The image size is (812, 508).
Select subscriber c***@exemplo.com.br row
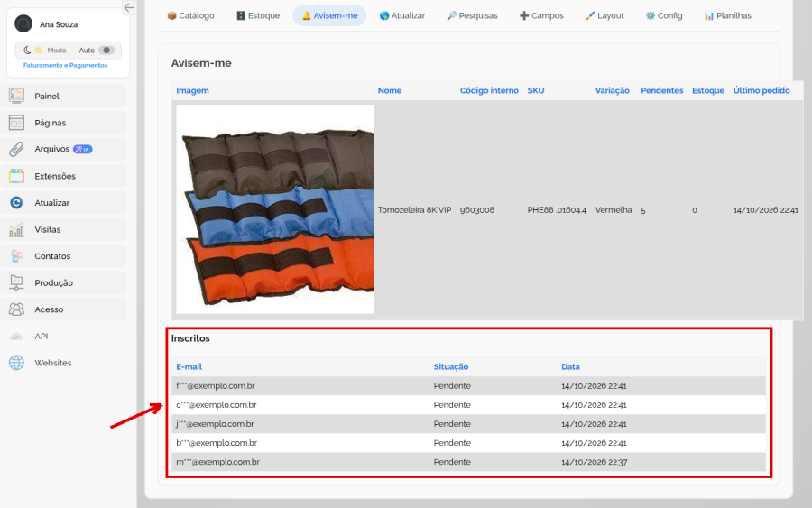[468, 405]
